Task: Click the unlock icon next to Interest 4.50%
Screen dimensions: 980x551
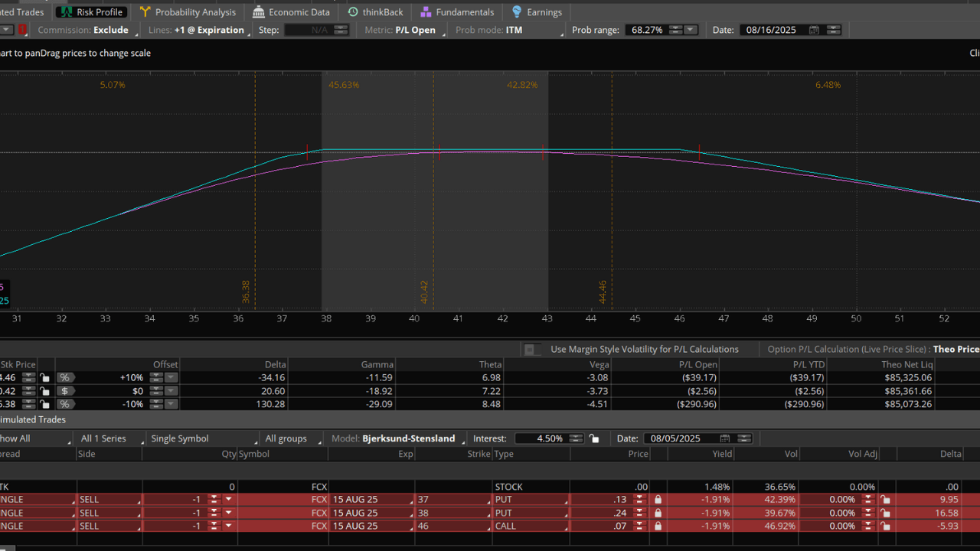Action: [x=594, y=439]
